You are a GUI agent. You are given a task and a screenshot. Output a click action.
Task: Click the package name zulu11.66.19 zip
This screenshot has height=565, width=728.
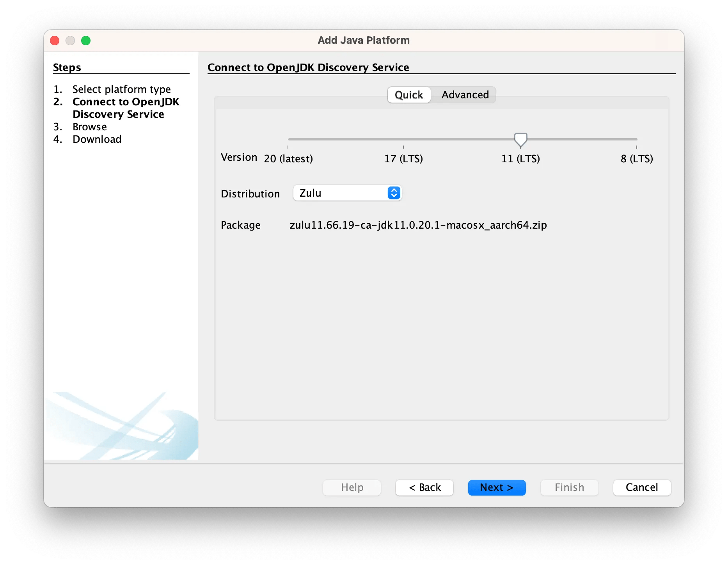click(418, 225)
